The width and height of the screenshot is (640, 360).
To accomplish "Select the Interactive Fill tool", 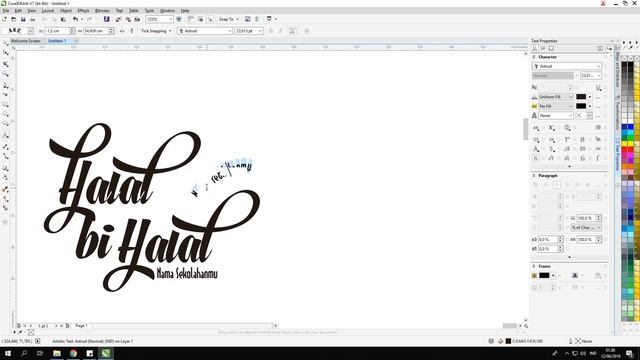I will tap(5, 199).
